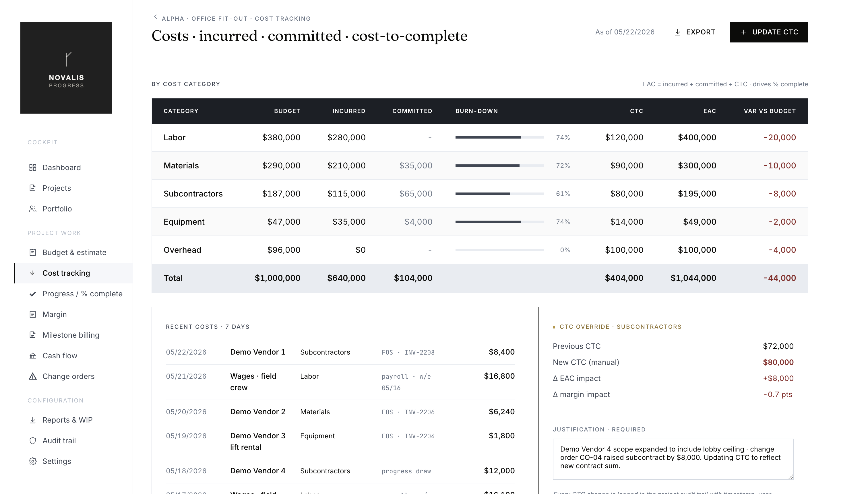Click the Reports & WIP download icon
This screenshot has width=868, height=494.
click(x=33, y=420)
